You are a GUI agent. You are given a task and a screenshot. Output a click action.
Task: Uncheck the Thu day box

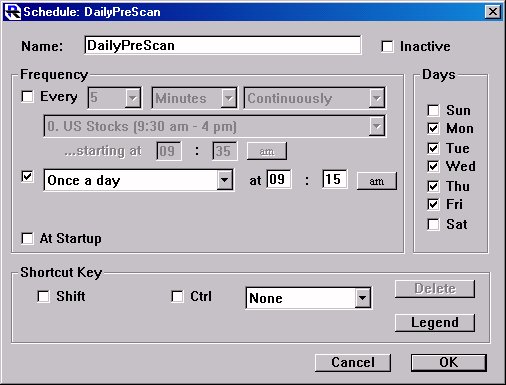click(x=433, y=186)
